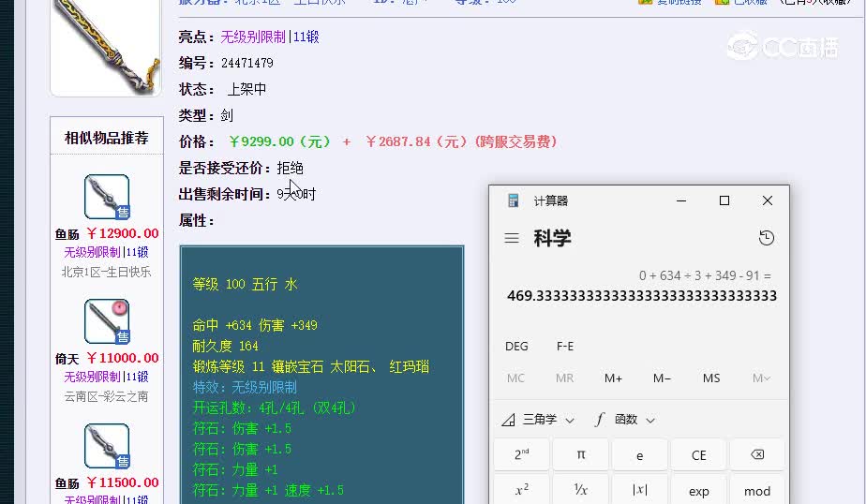
Task: Click the 开运孔数: 4孔/4孔 attribute line
Action: coord(274,408)
